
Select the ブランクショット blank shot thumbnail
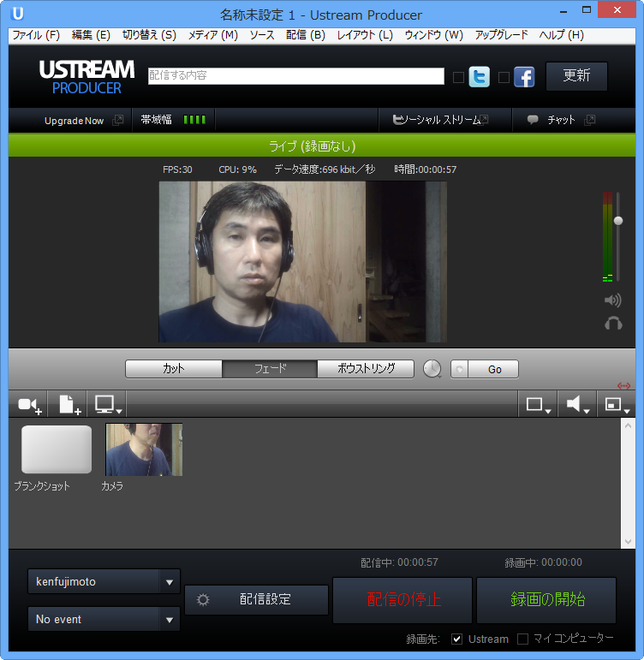click(57, 449)
